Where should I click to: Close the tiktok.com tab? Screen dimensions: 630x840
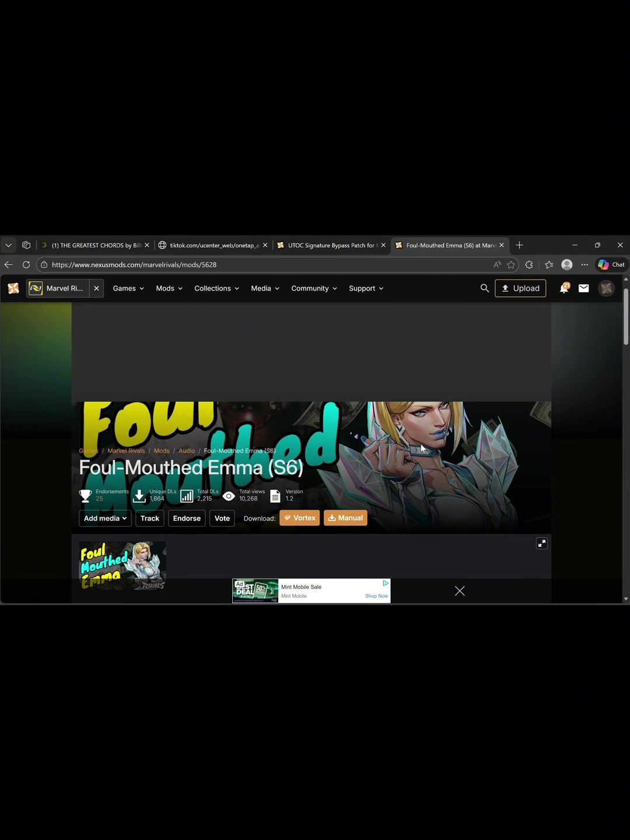click(265, 246)
